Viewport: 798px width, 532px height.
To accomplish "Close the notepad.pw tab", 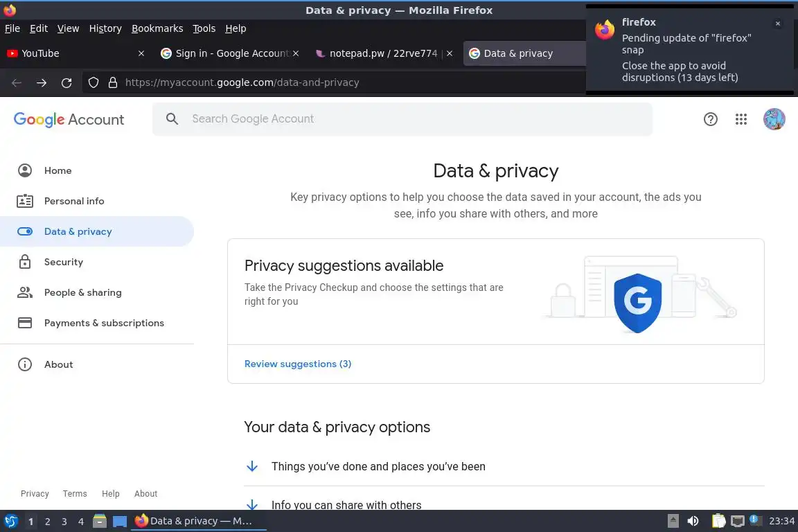I will 450,53.
